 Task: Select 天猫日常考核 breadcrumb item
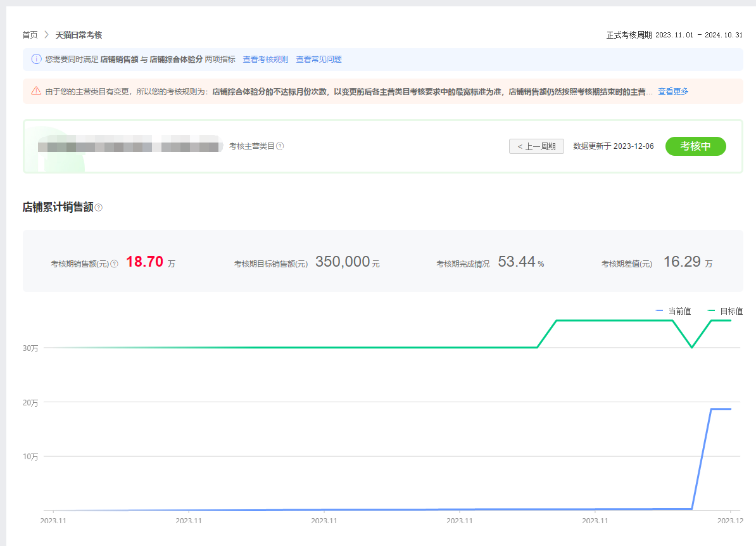(79, 35)
